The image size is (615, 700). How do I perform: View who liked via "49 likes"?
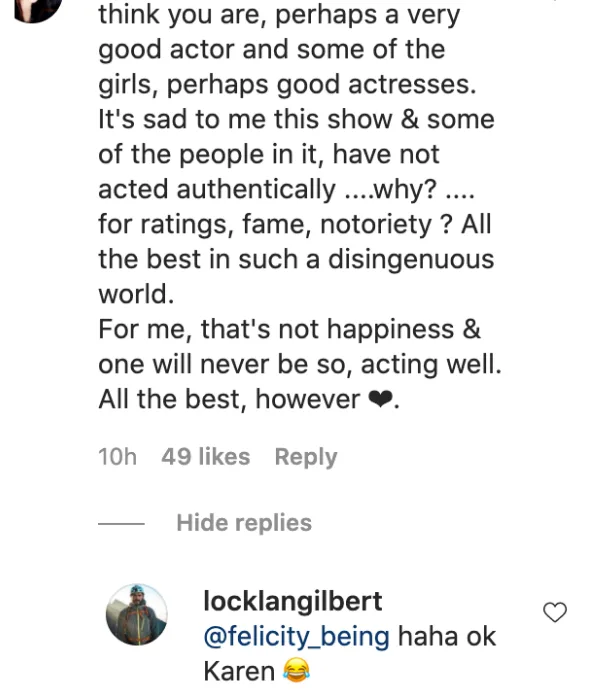coord(205,457)
